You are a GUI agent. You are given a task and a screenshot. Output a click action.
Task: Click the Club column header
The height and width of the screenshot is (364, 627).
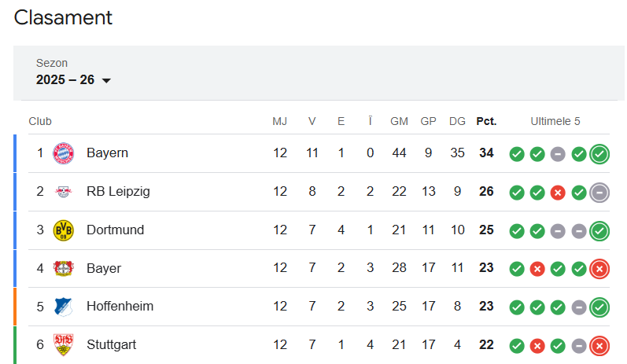[40, 121]
